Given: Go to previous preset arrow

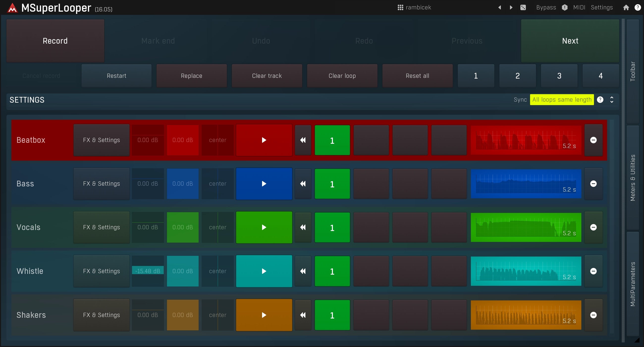Looking at the screenshot, I should (500, 7).
